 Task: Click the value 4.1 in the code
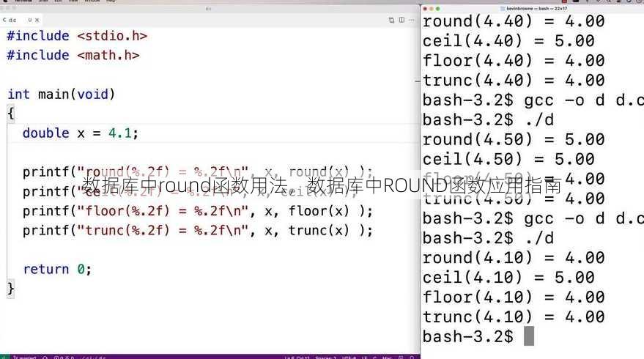(x=120, y=133)
